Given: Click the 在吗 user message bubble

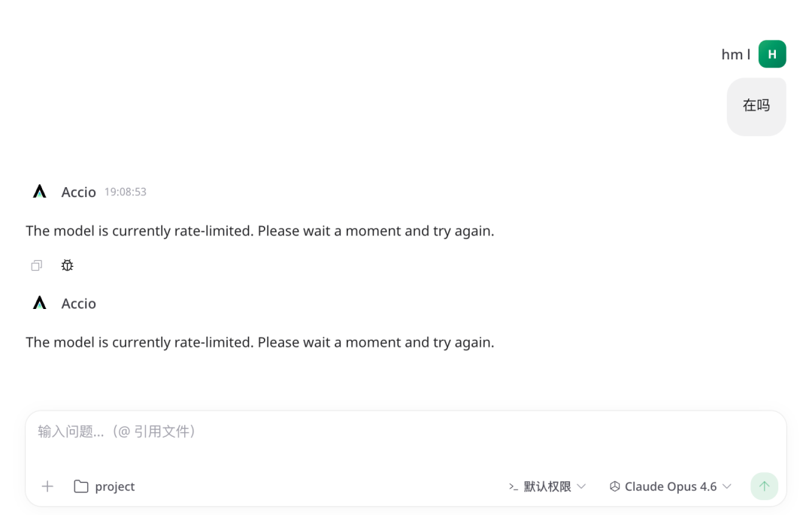Looking at the screenshot, I should [756, 106].
